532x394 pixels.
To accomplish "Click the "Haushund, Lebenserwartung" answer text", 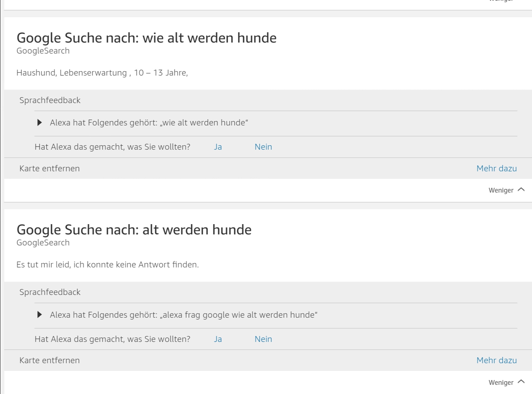I will coord(102,73).
